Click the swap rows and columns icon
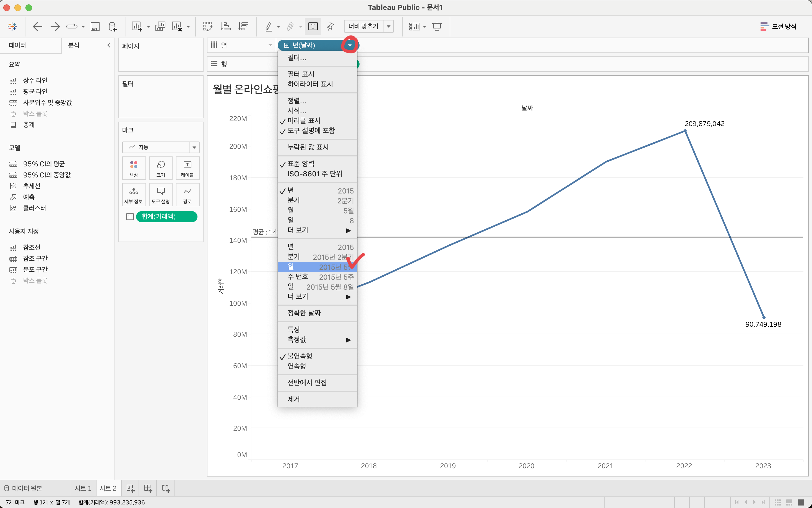 [x=207, y=26]
